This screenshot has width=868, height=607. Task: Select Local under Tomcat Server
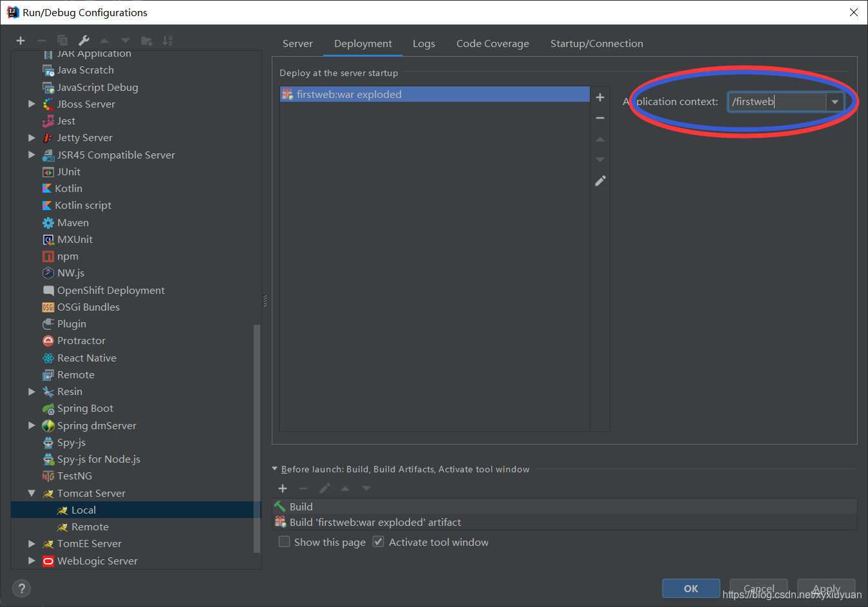[135, 510]
